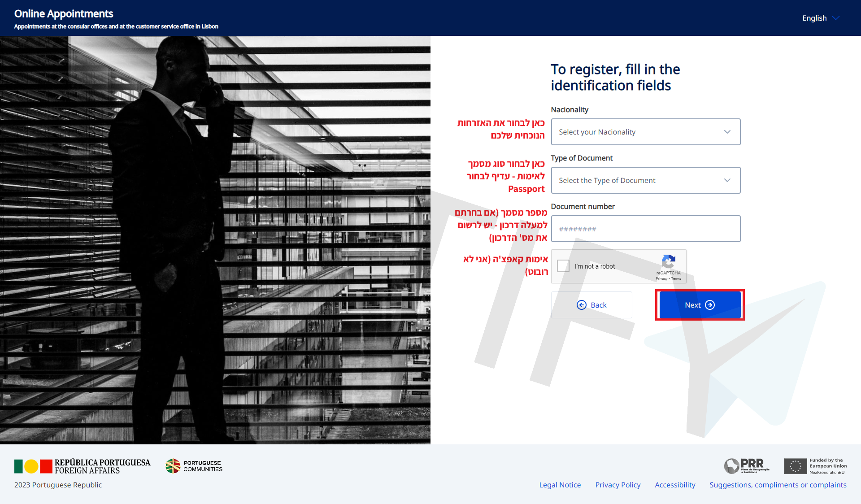Expand the Type of Document dropdown

645,180
